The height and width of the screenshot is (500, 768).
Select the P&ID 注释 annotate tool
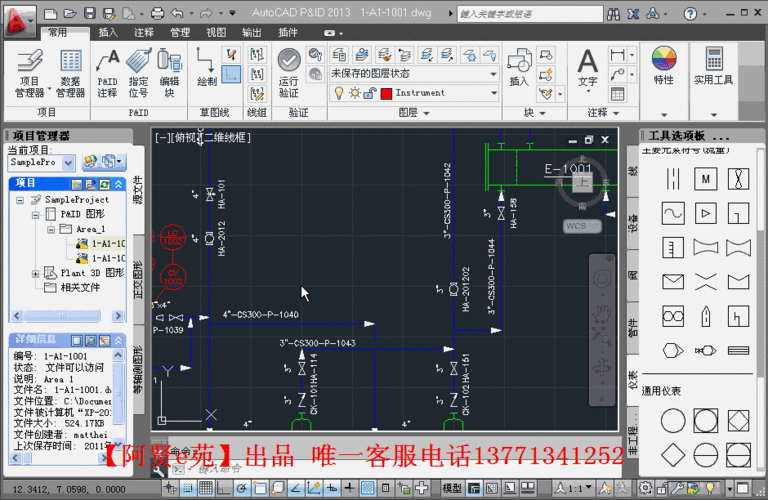point(107,73)
